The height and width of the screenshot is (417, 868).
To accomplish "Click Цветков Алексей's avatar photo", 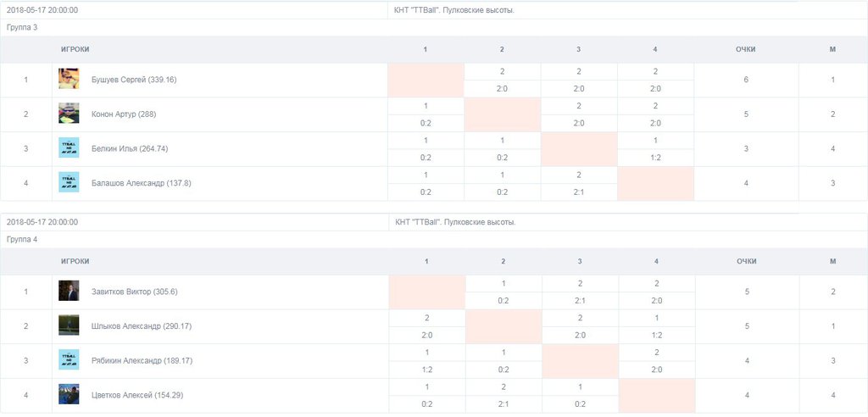I will pyautogui.click(x=69, y=394).
